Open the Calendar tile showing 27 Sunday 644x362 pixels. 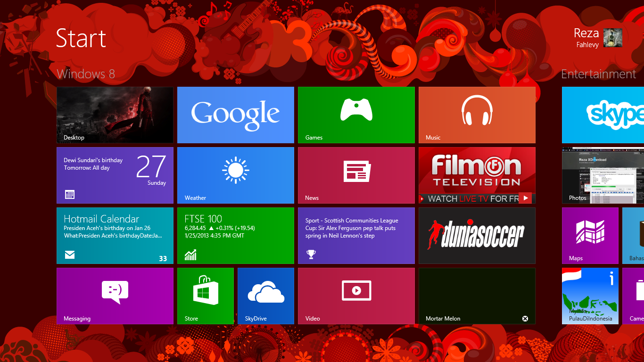[x=115, y=175]
